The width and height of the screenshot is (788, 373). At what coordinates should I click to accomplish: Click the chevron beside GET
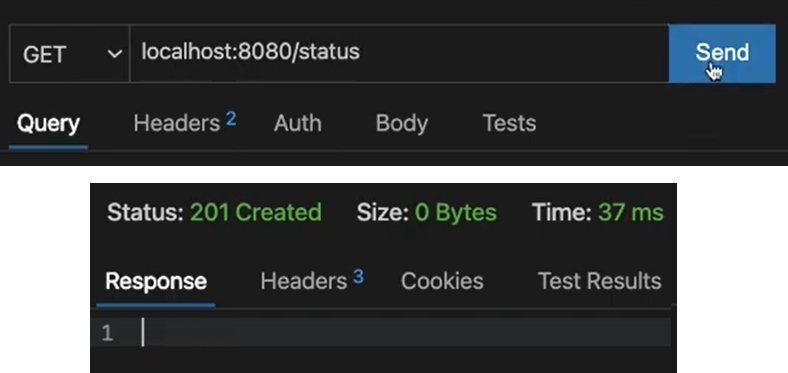pos(115,53)
